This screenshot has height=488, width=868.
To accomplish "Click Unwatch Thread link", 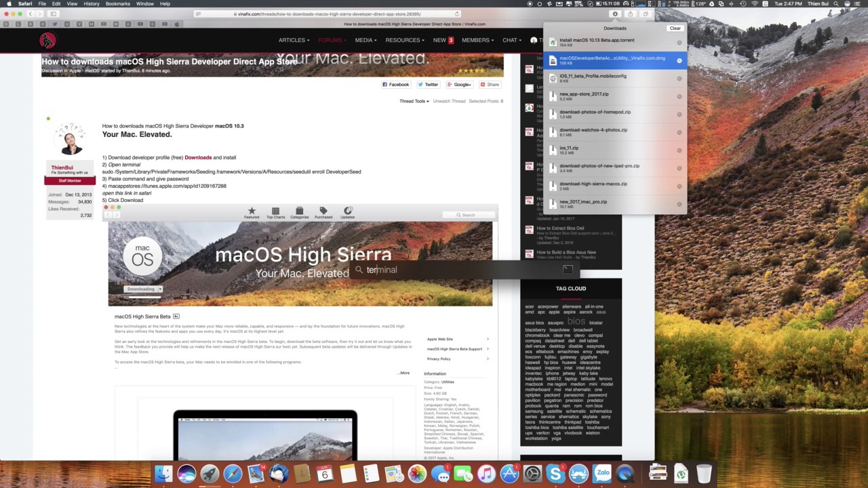I will [x=449, y=101].
